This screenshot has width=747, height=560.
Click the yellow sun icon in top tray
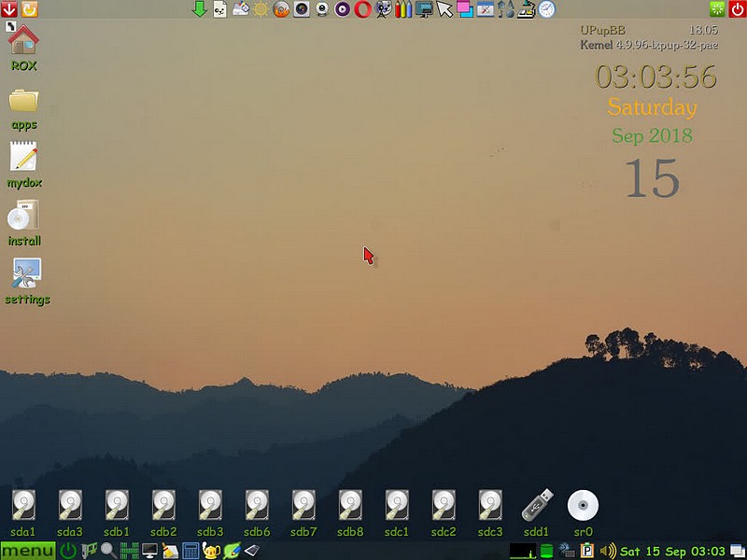coord(261,9)
